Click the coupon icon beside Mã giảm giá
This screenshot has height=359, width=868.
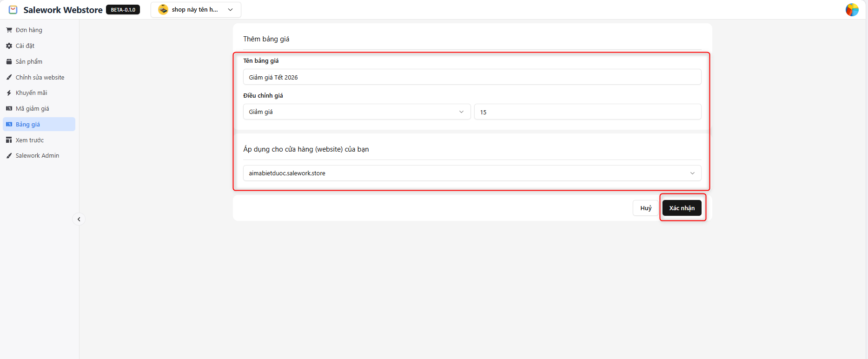point(9,109)
